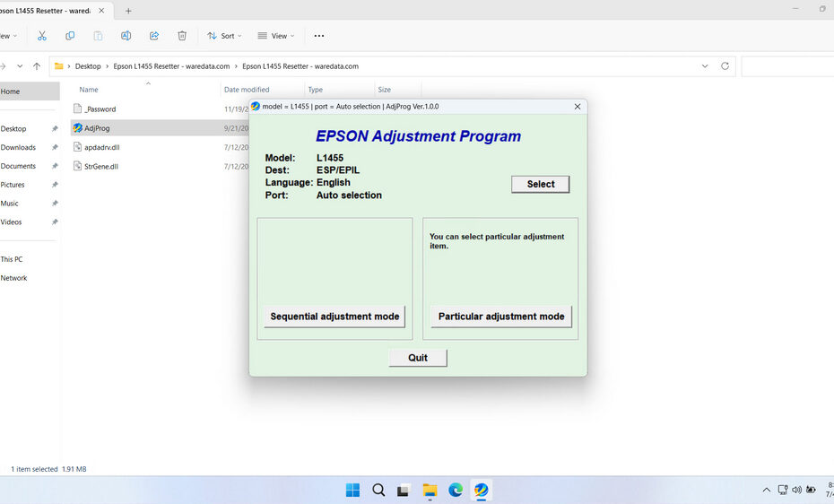834x504 pixels.
Task: Sort by the Size column header
Action: (x=385, y=90)
